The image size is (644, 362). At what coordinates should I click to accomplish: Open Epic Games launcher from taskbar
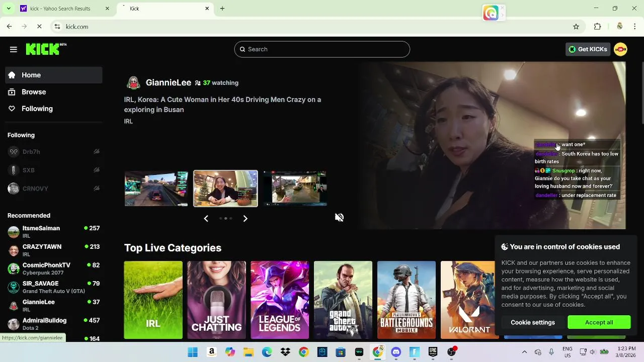(433, 352)
